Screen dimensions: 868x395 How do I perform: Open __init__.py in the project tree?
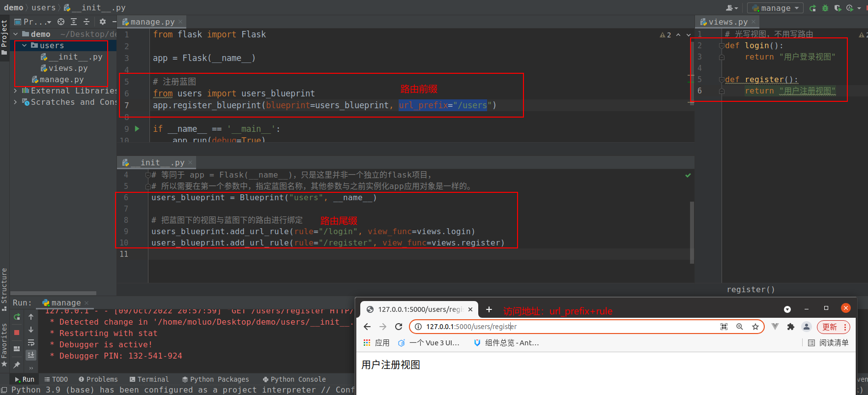[x=71, y=57]
